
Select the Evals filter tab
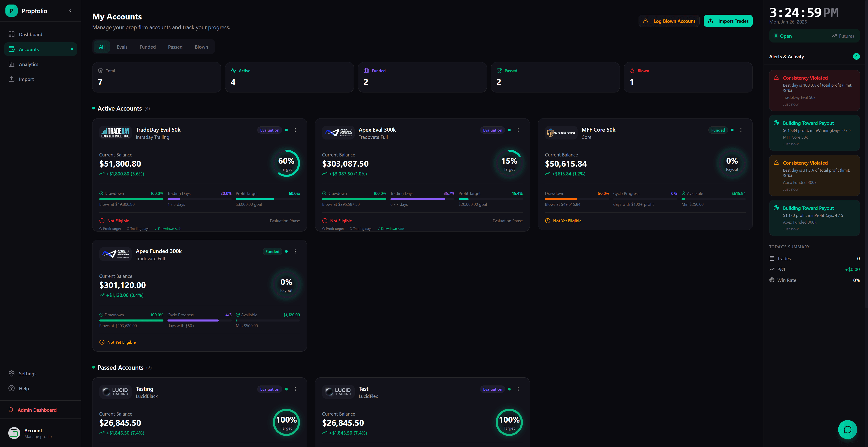click(122, 47)
